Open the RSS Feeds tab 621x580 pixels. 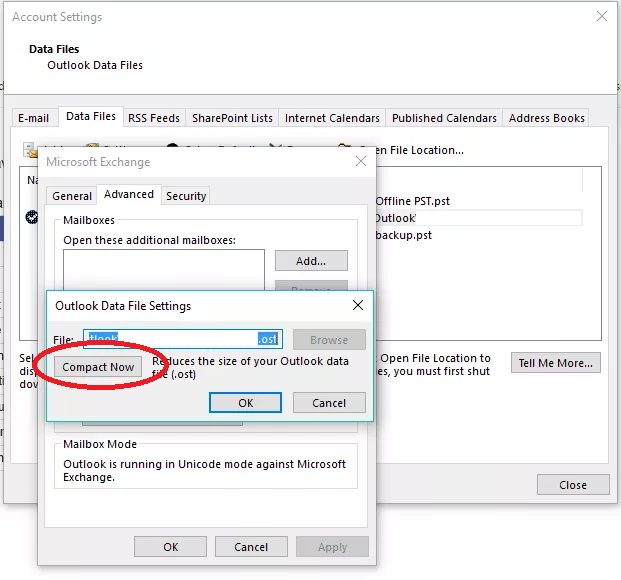[153, 118]
